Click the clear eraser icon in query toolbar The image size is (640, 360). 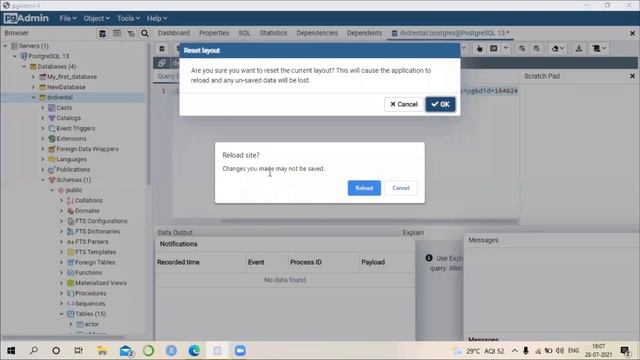click(557, 49)
